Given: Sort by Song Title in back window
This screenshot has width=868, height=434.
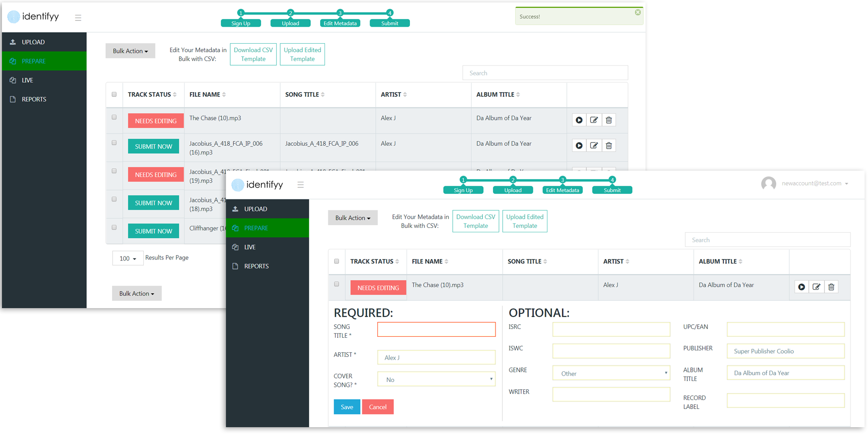Looking at the screenshot, I should [323, 95].
